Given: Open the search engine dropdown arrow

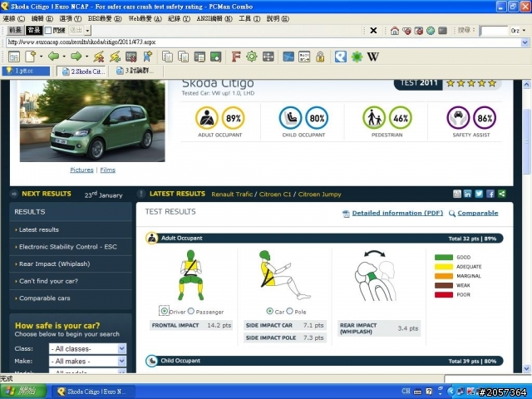Looking at the screenshot, I should point(525,31).
